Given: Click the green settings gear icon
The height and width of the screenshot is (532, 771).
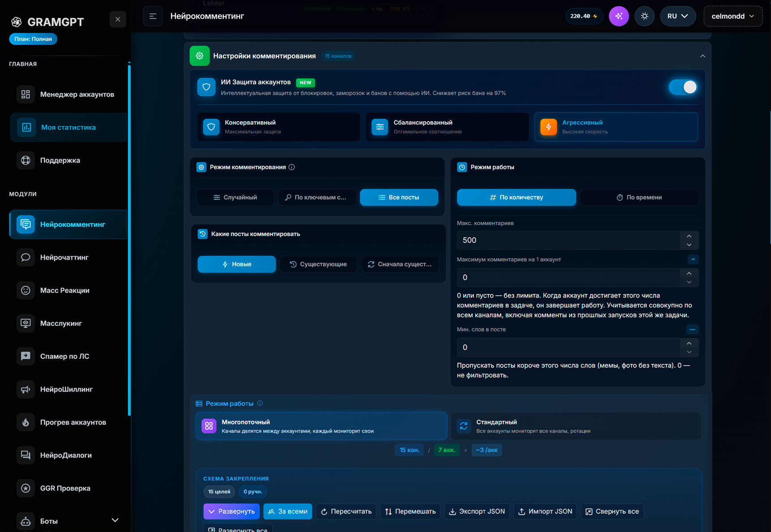Looking at the screenshot, I should click(x=200, y=56).
